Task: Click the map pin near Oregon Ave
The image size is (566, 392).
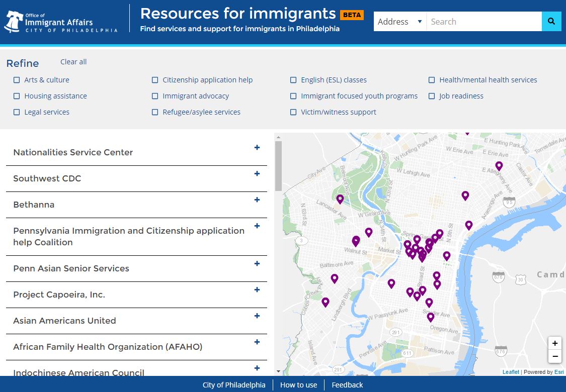Action: [431, 317]
